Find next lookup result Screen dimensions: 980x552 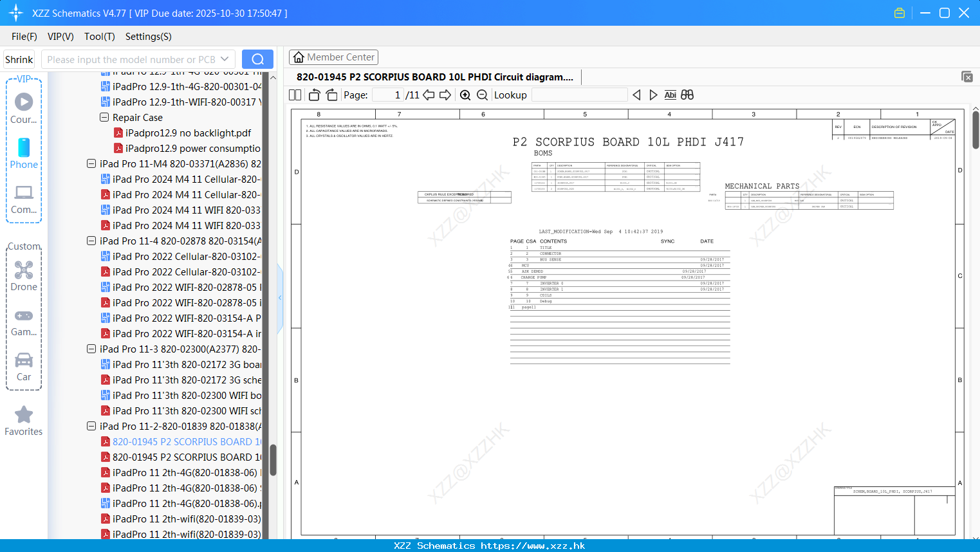click(653, 95)
